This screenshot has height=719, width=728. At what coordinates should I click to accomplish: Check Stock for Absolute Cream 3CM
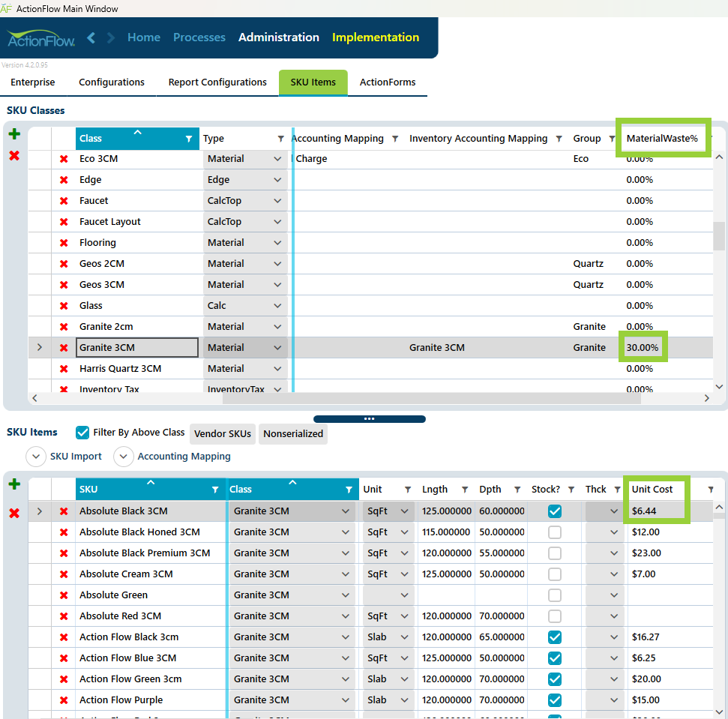pos(554,574)
